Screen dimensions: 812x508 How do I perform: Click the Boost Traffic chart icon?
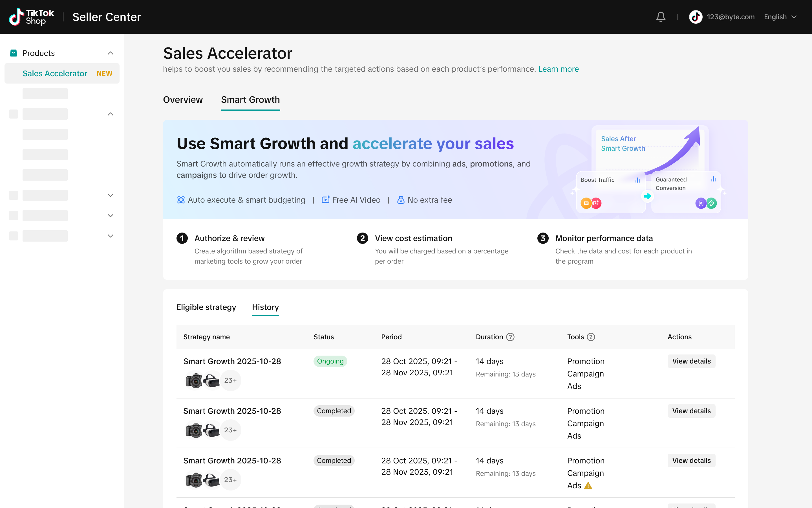[x=637, y=180]
